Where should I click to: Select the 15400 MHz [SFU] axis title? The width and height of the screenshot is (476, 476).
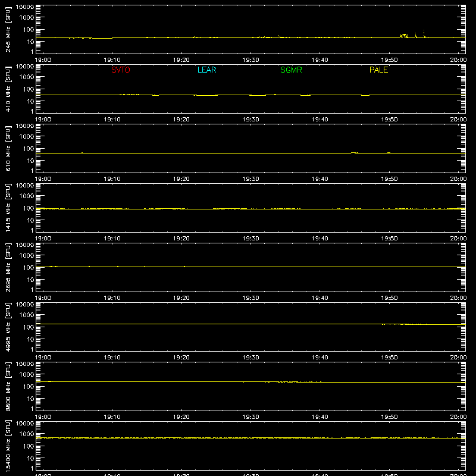pos(8,446)
